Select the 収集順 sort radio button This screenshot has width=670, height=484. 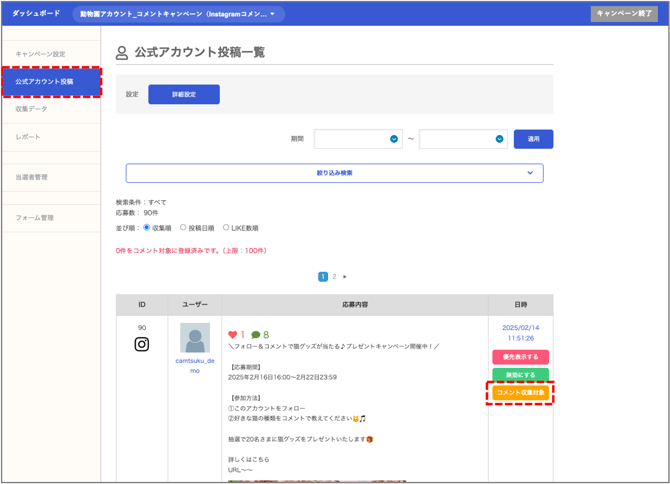click(147, 228)
